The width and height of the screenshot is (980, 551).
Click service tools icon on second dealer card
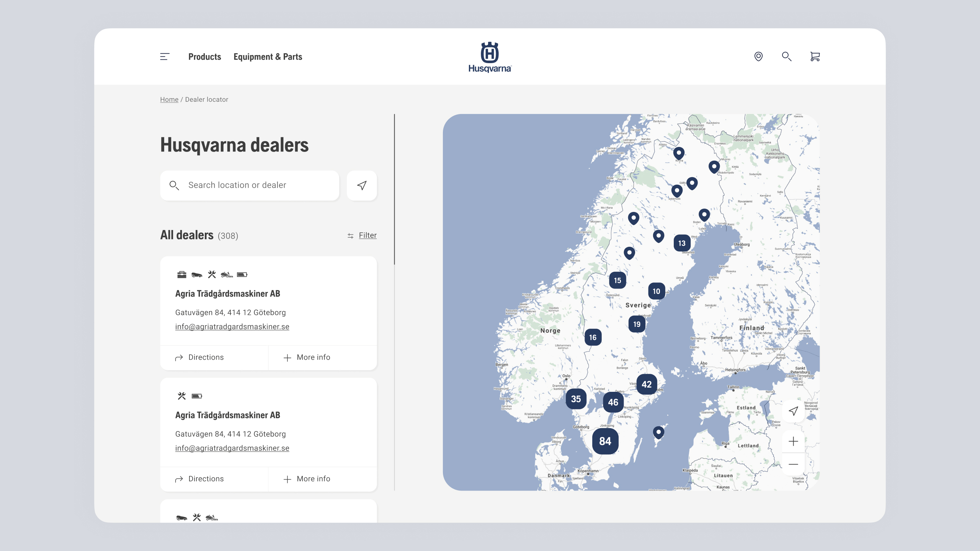coord(181,396)
